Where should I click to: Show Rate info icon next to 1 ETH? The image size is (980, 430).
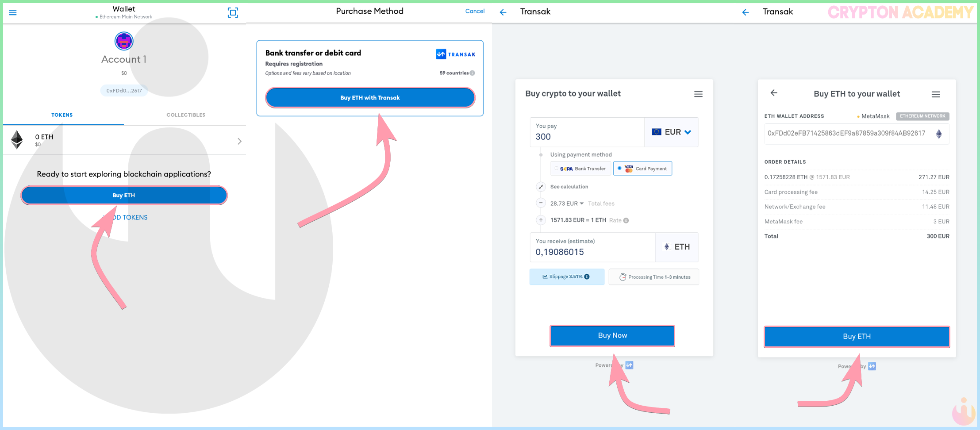click(x=626, y=220)
